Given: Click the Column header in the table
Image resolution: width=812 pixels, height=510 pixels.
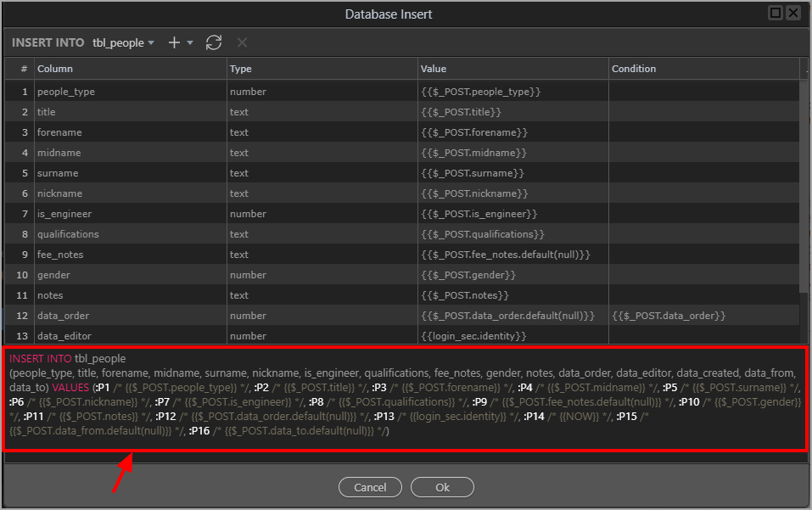Looking at the screenshot, I should pos(54,69).
